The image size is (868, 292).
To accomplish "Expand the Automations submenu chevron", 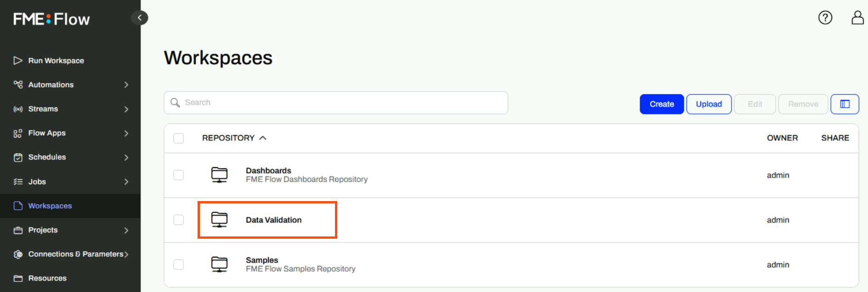I will click(x=126, y=85).
